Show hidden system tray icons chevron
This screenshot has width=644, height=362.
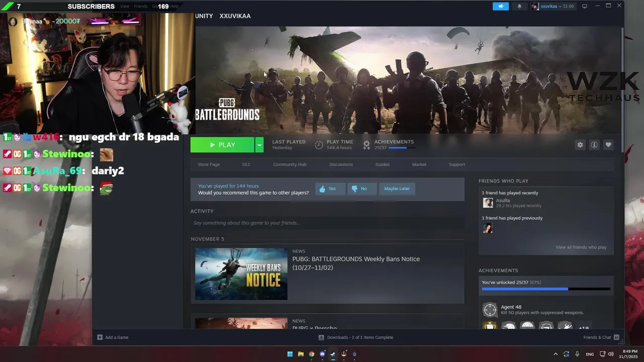(555, 354)
